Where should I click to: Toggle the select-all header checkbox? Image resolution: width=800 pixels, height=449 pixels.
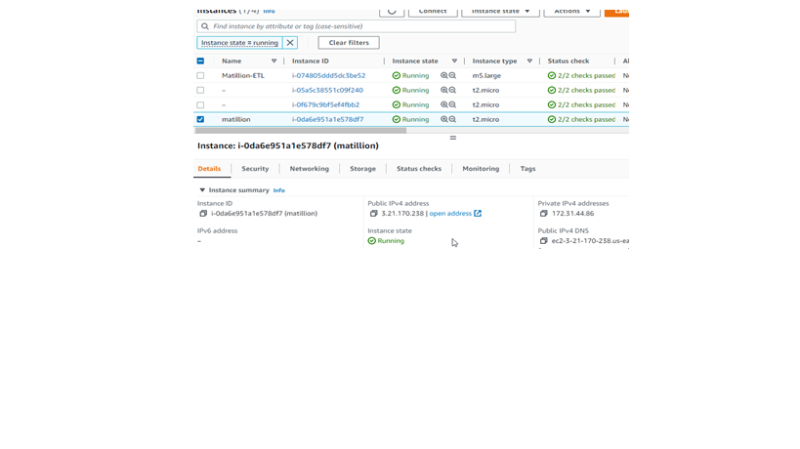point(200,61)
